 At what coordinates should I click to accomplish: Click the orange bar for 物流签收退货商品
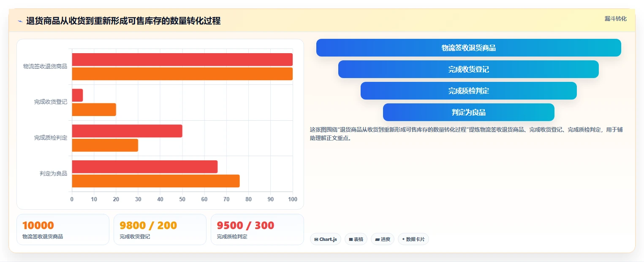pos(182,74)
